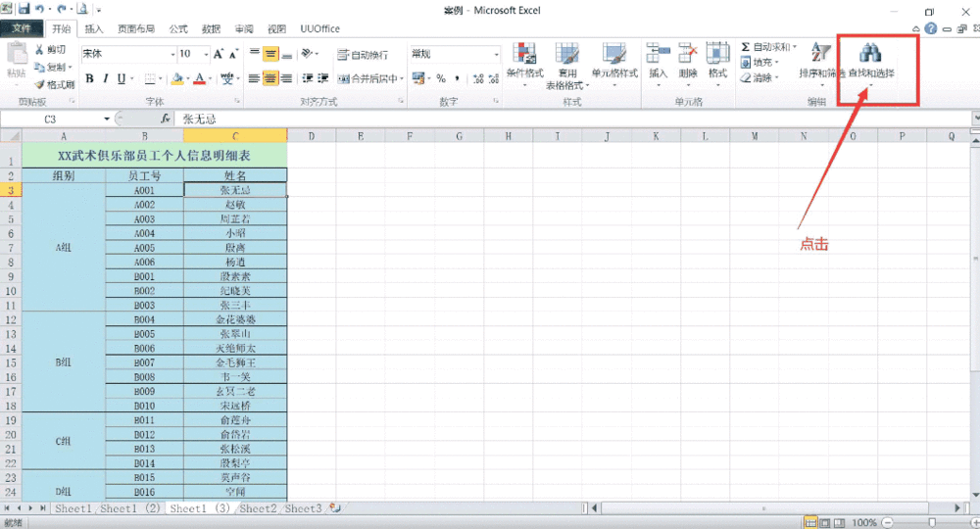Open the number format dropdown (常规)
980x529 pixels.
(x=496, y=54)
